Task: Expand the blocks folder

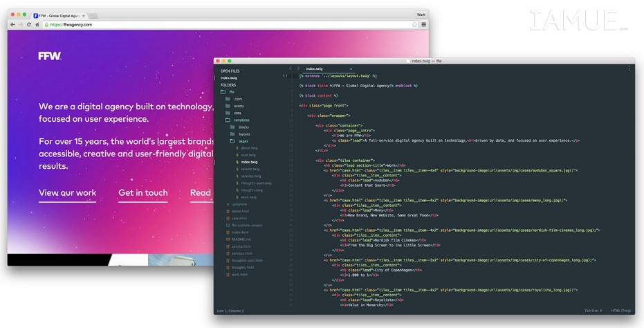Action: [232, 127]
